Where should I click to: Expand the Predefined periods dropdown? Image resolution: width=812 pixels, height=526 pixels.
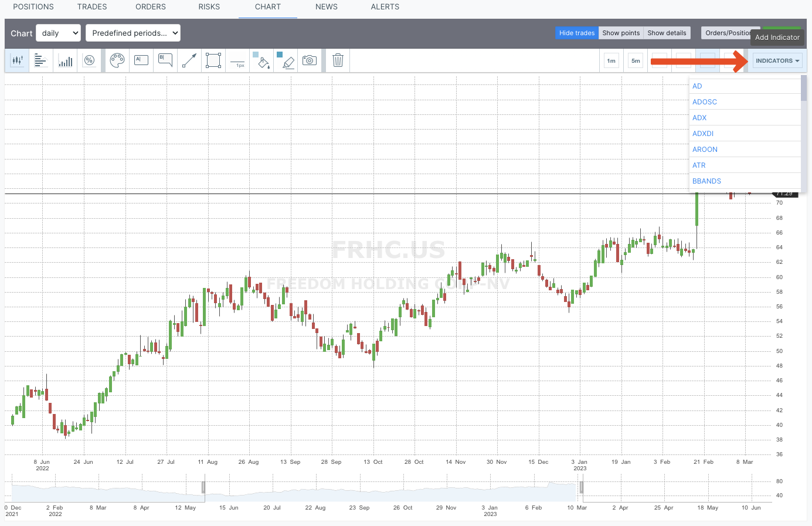pos(133,33)
